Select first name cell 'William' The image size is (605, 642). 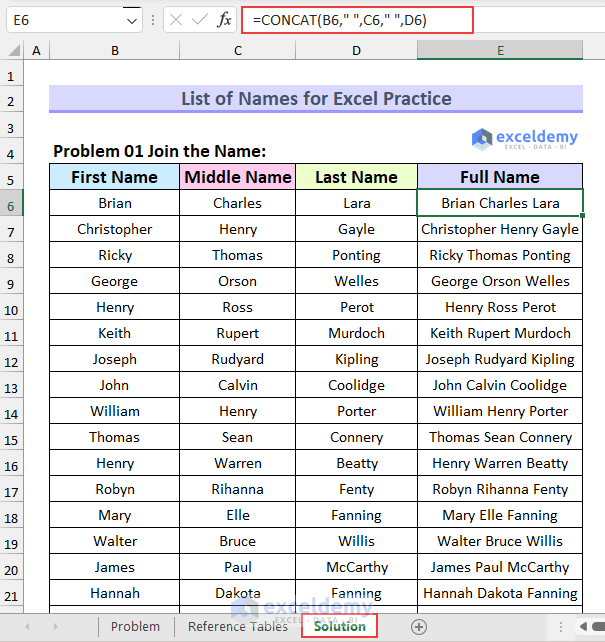[x=115, y=411]
